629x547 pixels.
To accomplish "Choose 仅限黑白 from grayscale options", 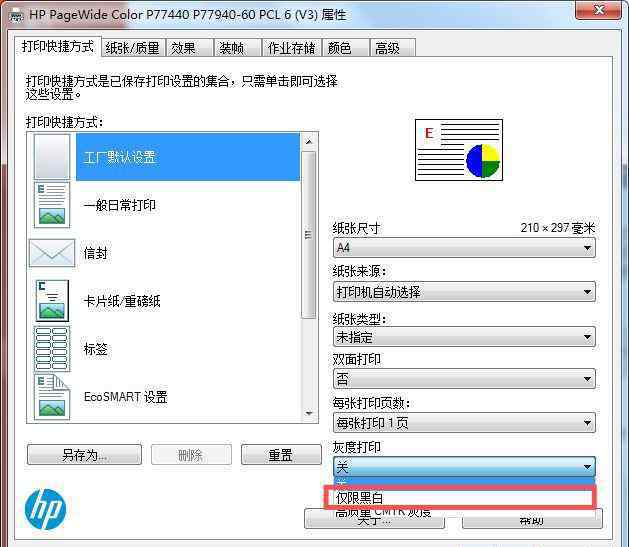I will (x=460, y=498).
